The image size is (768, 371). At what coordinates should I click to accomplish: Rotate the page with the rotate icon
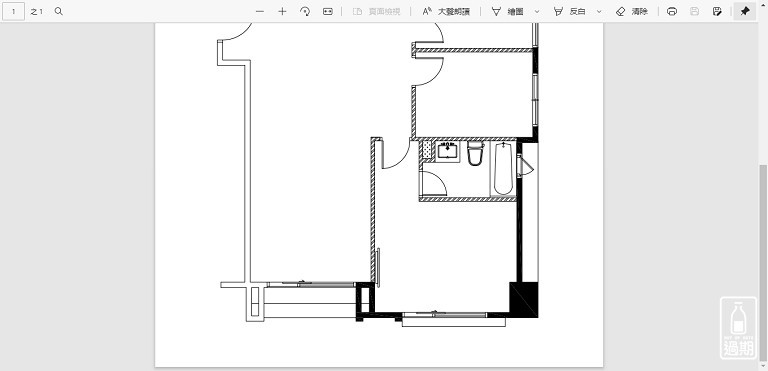click(305, 11)
